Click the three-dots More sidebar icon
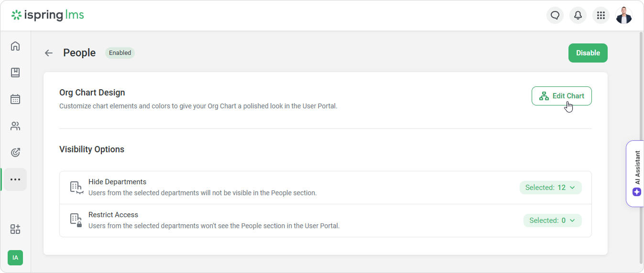644x273 pixels. [x=15, y=179]
